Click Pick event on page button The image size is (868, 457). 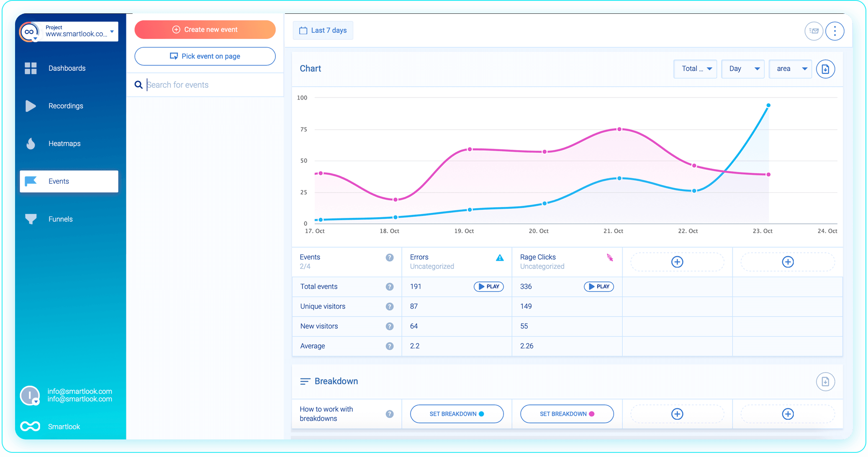(205, 56)
